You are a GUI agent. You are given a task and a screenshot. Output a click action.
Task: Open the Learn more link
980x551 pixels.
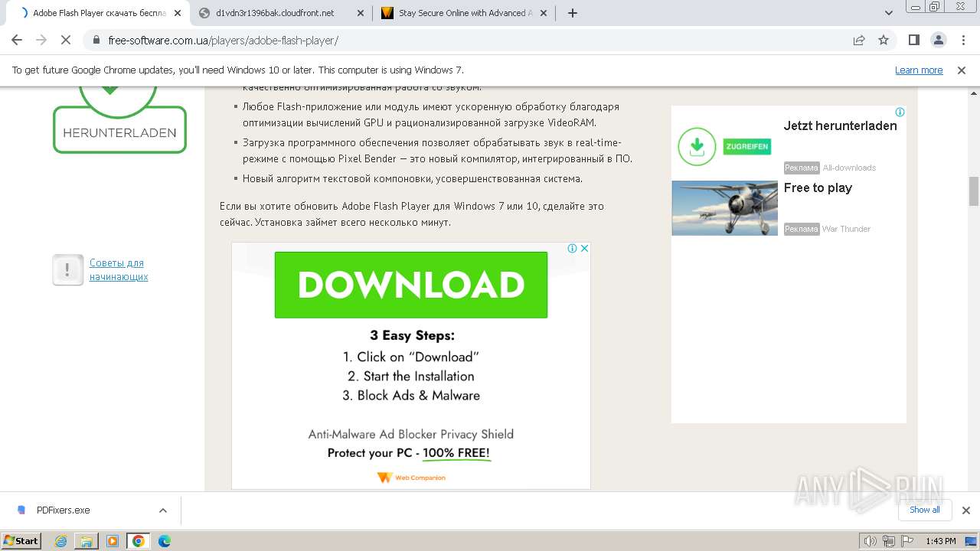(919, 70)
